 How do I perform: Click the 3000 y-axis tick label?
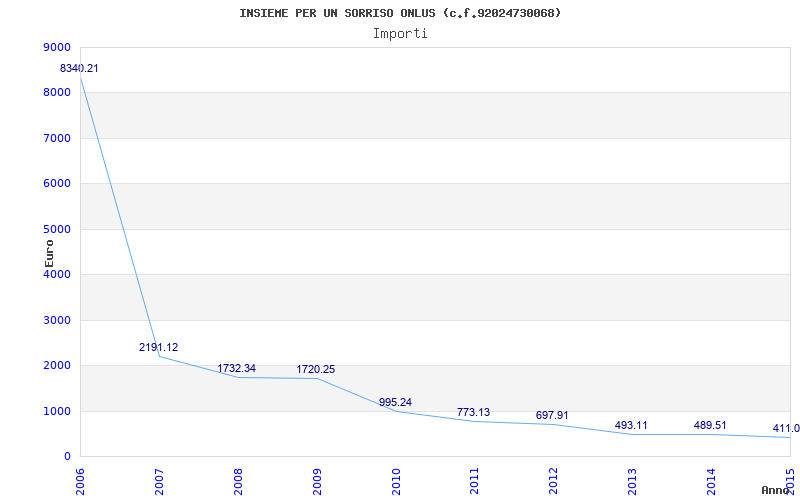[55, 320]
